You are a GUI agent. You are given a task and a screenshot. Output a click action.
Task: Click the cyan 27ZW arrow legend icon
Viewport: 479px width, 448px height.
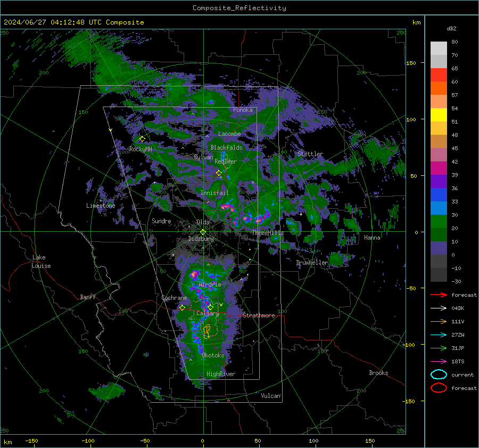click(x=439, y=335)
